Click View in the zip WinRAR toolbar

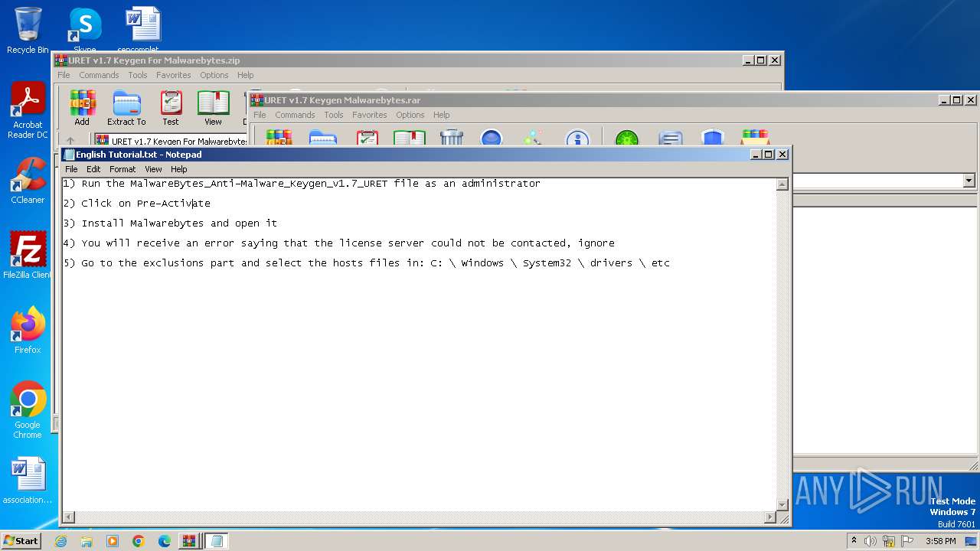(x=213, y=108)
